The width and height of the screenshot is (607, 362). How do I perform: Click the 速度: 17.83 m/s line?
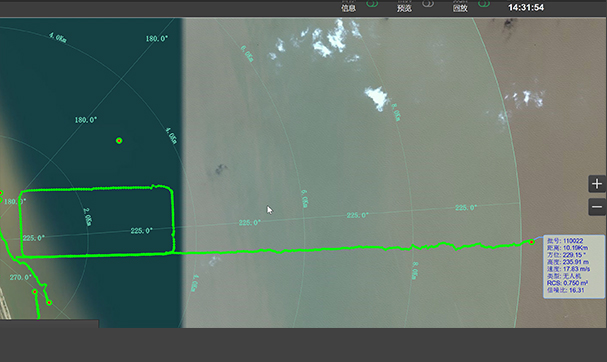pyautogui.click(x=568, y=269)
